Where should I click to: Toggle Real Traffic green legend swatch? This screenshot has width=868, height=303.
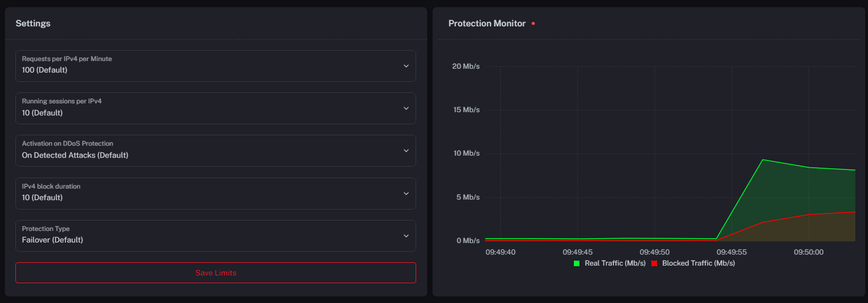coord(577,263)
